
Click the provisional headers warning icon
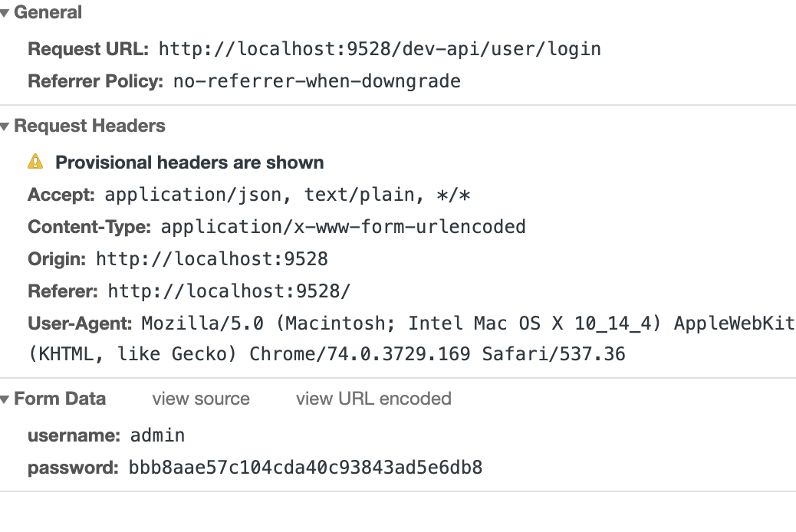click(36, 162)
